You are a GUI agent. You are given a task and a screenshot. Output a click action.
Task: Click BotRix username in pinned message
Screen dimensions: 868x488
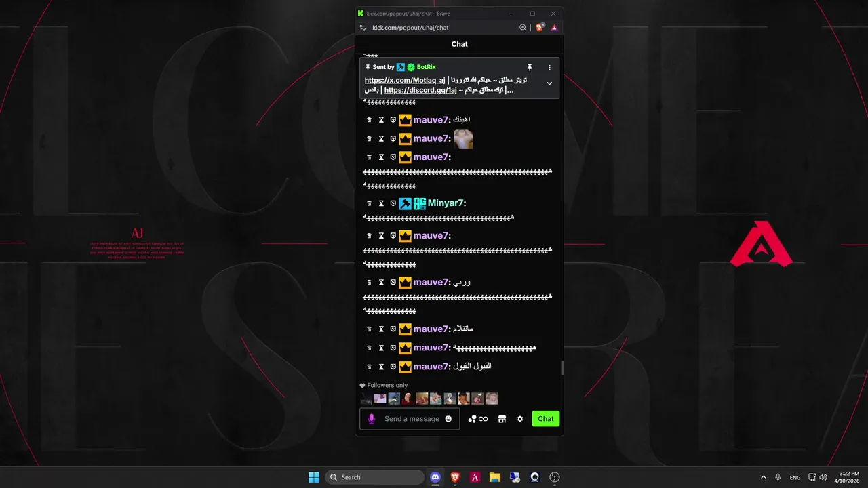[x=427, y=67]
